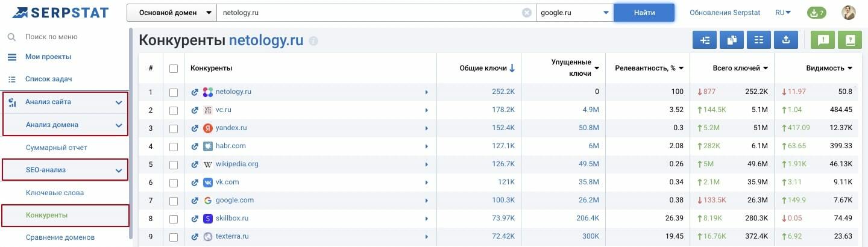Open the texterra.ru competitor link
The image size is (868, 247).
[x=232, y=236]
